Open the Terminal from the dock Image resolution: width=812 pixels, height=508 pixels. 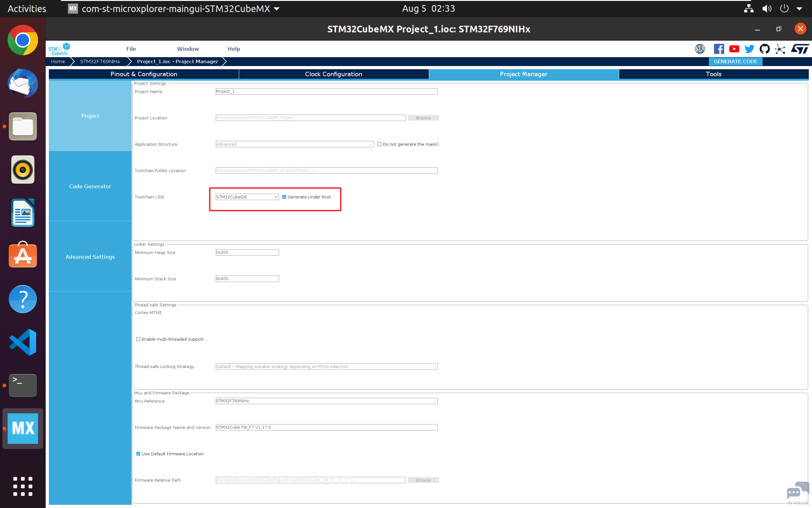(23, 385)
